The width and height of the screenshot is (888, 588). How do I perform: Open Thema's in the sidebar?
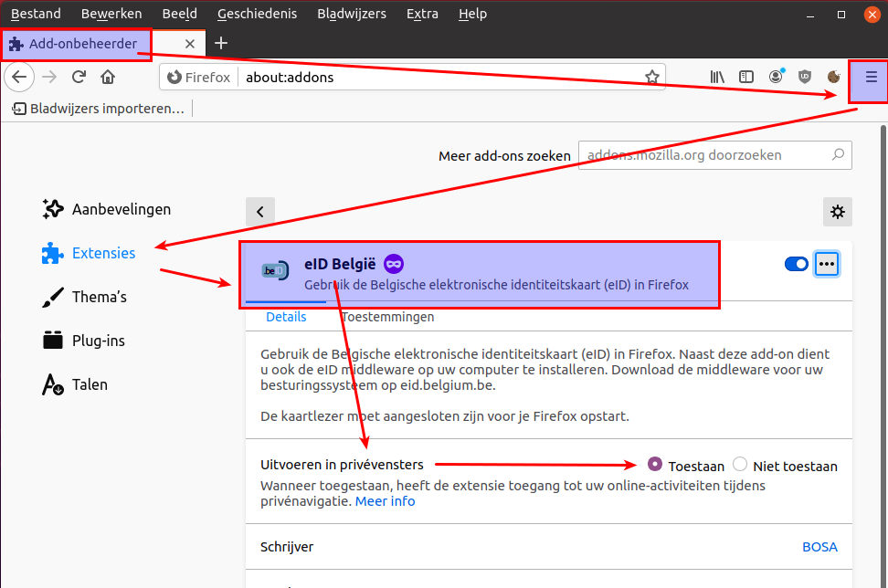coord(84,297)
